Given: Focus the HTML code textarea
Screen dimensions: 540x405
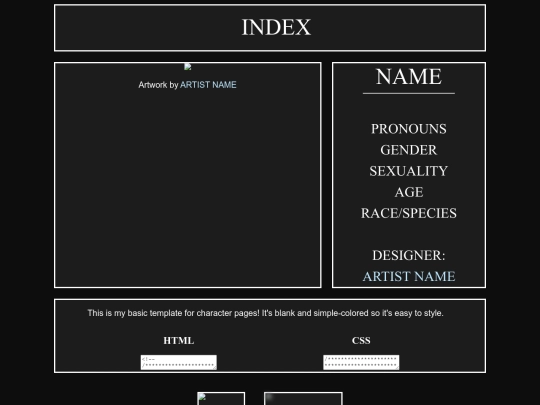Looking at the screenshot, I should [x=179, y=362].
